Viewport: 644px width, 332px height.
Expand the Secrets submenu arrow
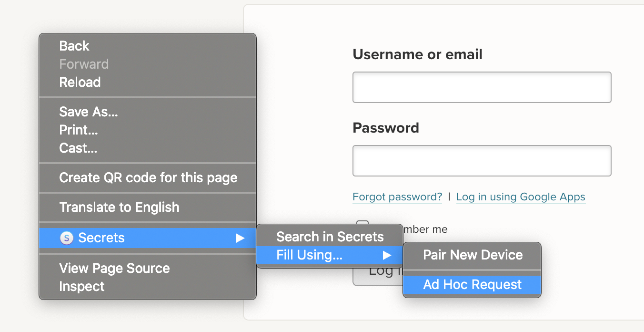(241, 238)
